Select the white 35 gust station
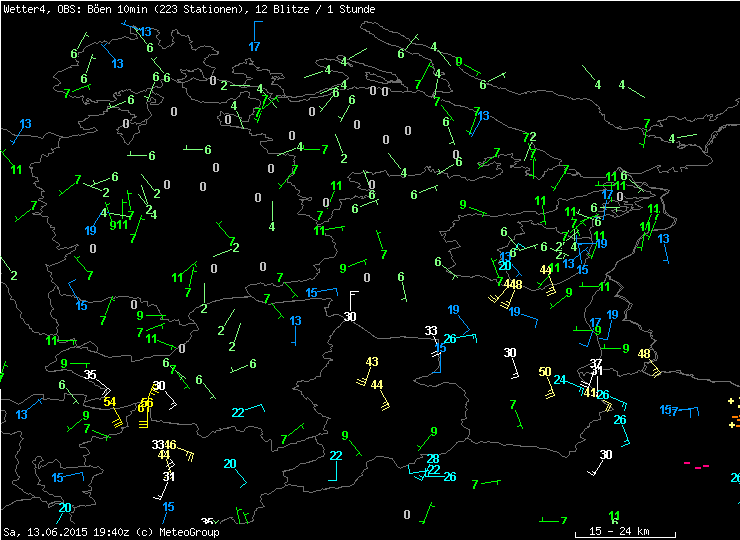 tap(90, 375)
